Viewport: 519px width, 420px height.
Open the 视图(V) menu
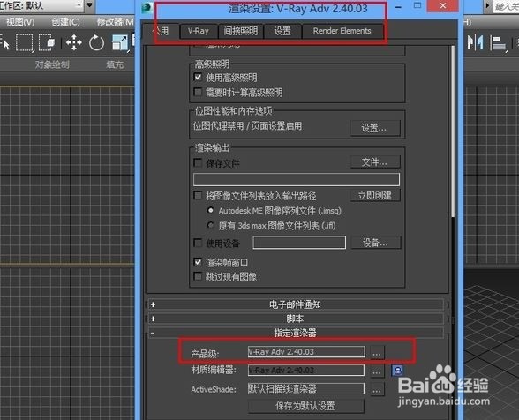[x=20, y=22]
